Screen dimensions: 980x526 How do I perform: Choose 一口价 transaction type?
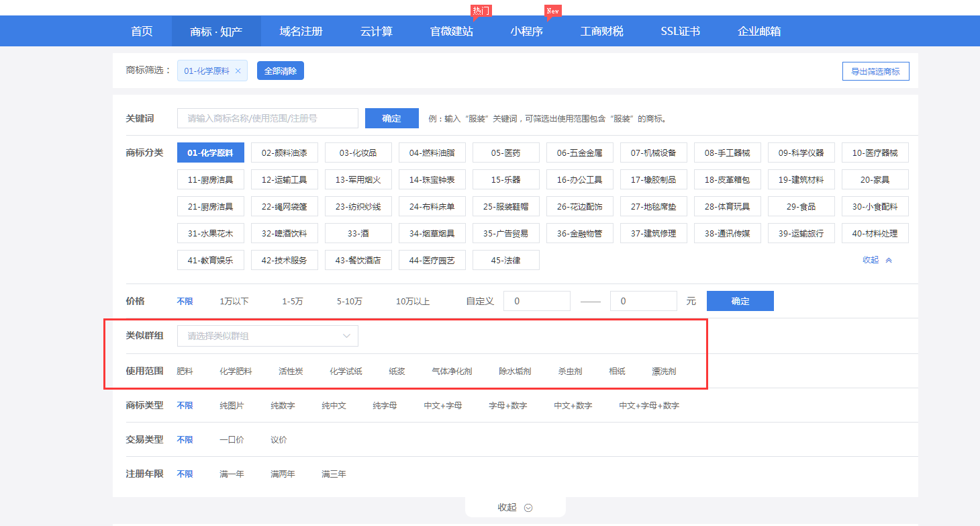tap(232, 440)
